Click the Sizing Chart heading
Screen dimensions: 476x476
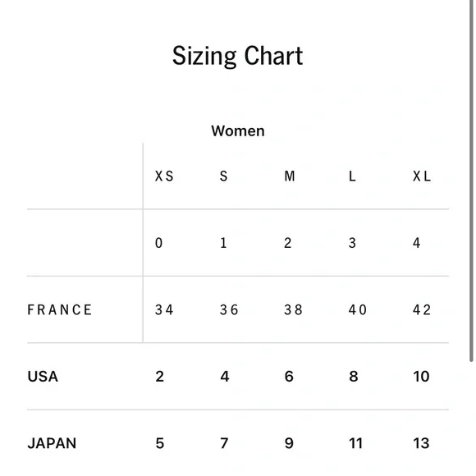238,56
